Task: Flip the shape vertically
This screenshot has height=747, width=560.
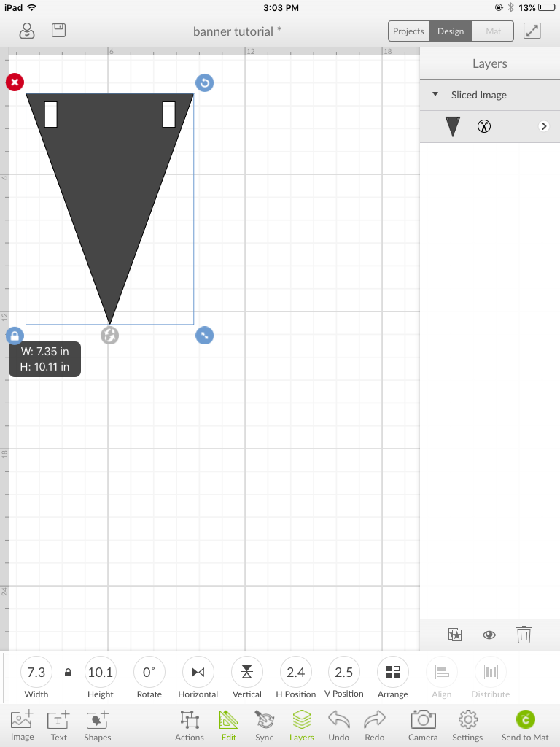Action: [x=246, y=672]
